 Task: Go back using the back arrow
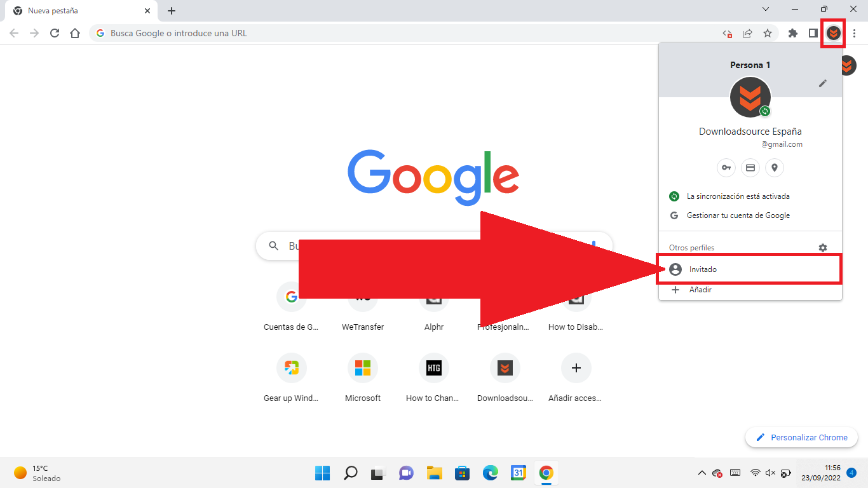[x=14, y=33]
